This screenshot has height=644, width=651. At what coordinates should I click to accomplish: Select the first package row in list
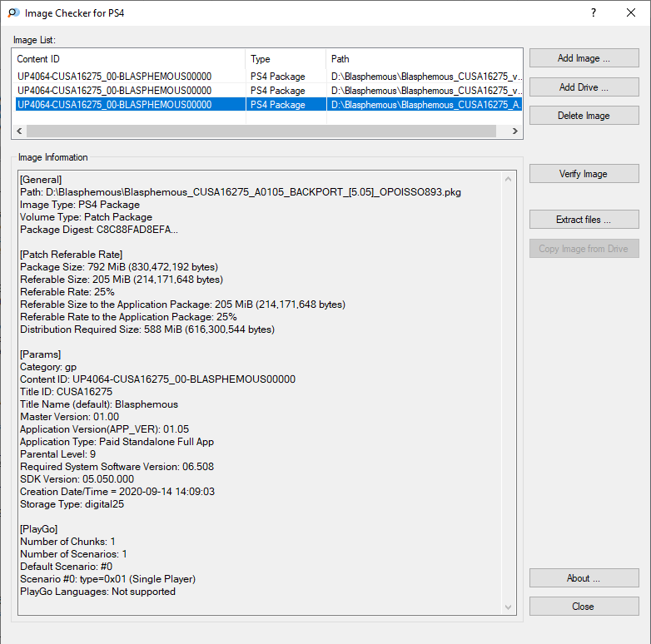click(268, 77)
